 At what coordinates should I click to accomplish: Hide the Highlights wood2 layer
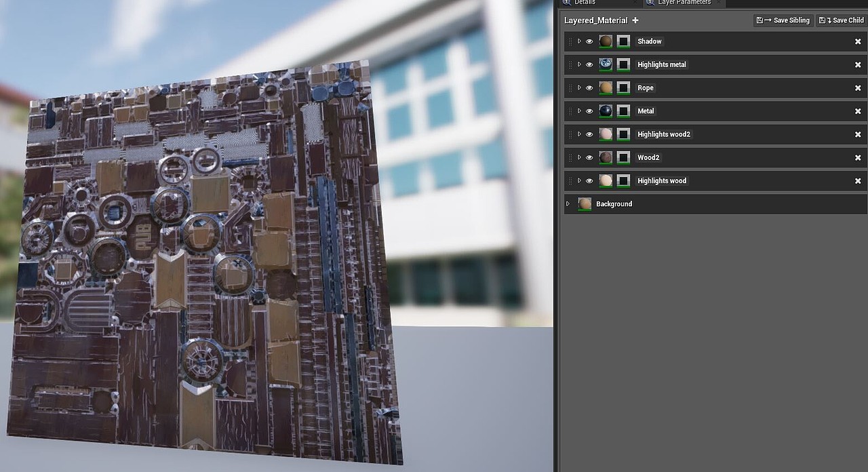click(589, 134)
